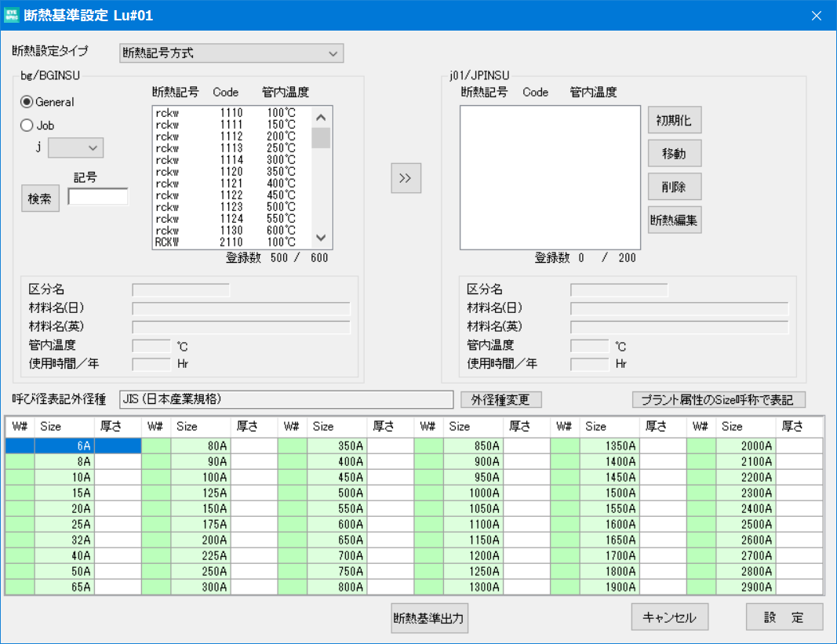837x644 pixels.
Task: Click the 削除 button
Action: [674, 187]
